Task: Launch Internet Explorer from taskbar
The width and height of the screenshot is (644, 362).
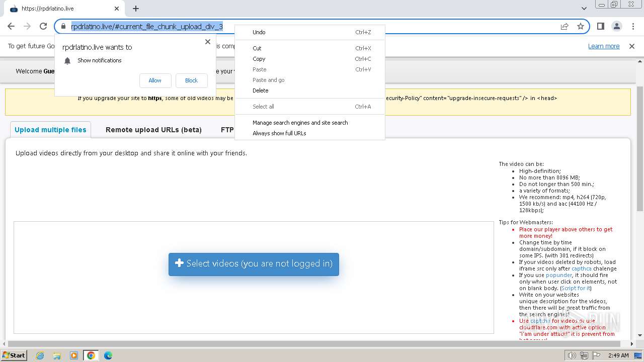Action: tap(40, 355)
